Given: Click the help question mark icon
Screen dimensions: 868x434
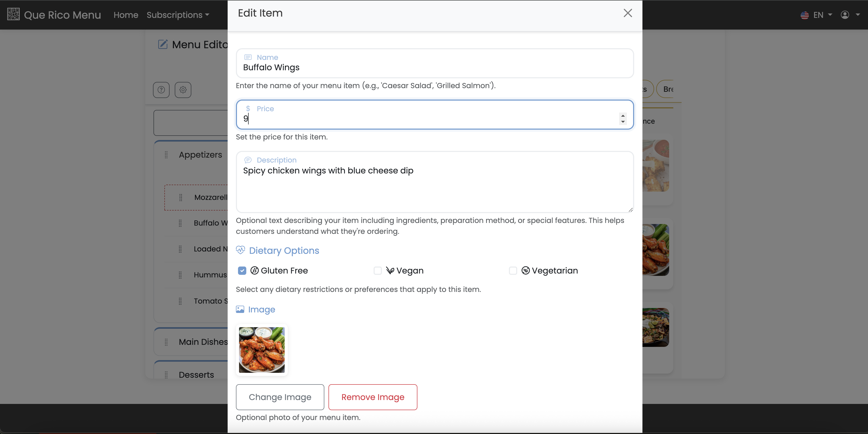Looking at the screenshot, I should 161,90.
